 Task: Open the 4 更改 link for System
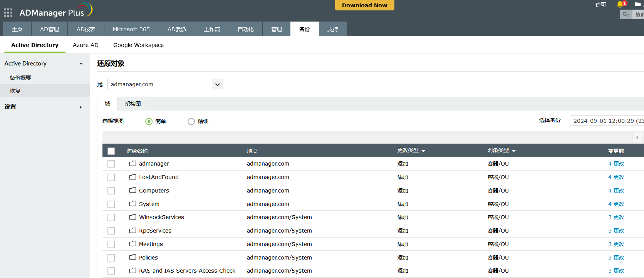[x=616, y=204]
